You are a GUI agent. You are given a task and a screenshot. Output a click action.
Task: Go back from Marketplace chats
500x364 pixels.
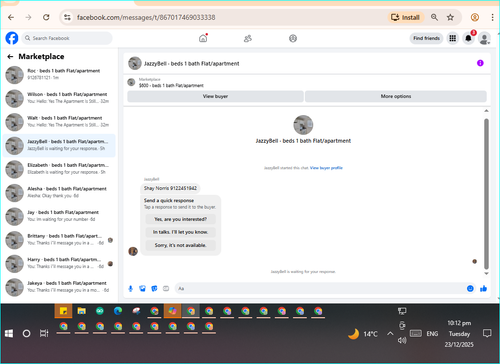click(x=10, y=57)
